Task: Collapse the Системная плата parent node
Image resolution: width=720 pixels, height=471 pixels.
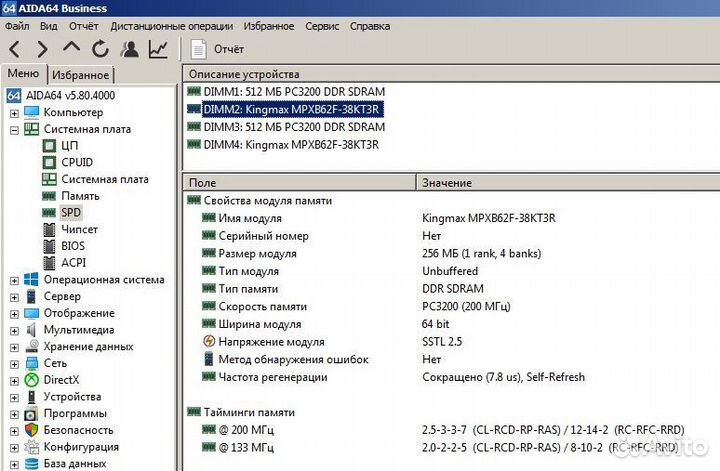Action: pyautogui.click(x=14, y=130)
